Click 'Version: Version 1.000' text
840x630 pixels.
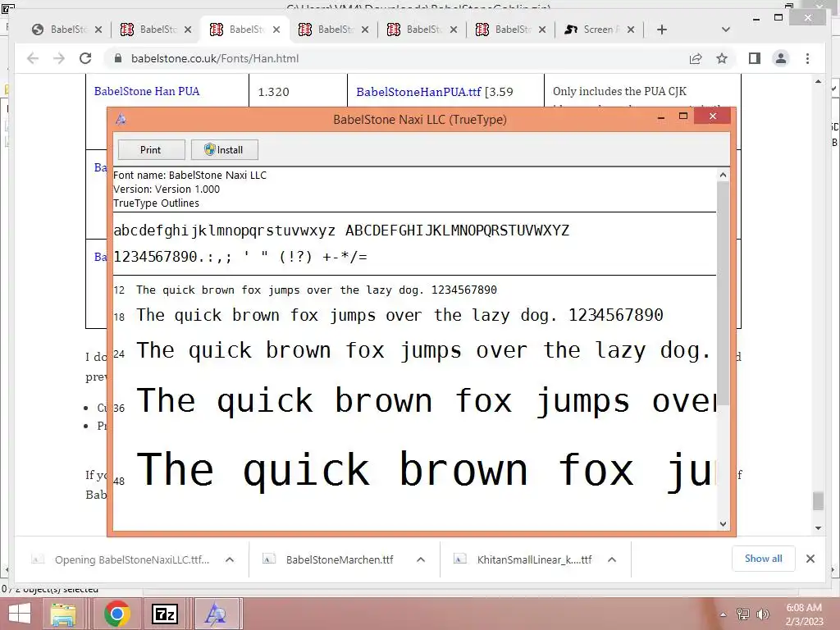(x=167, y=189)
